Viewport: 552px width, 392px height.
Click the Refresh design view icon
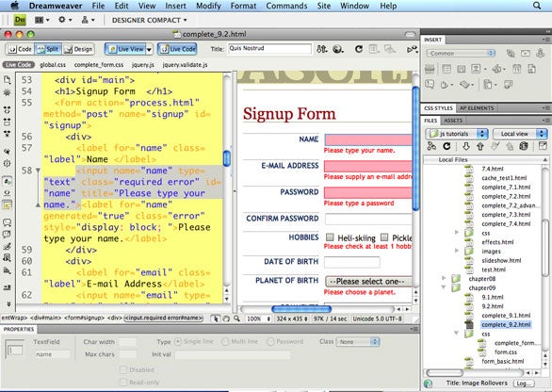tap(359, 49)
